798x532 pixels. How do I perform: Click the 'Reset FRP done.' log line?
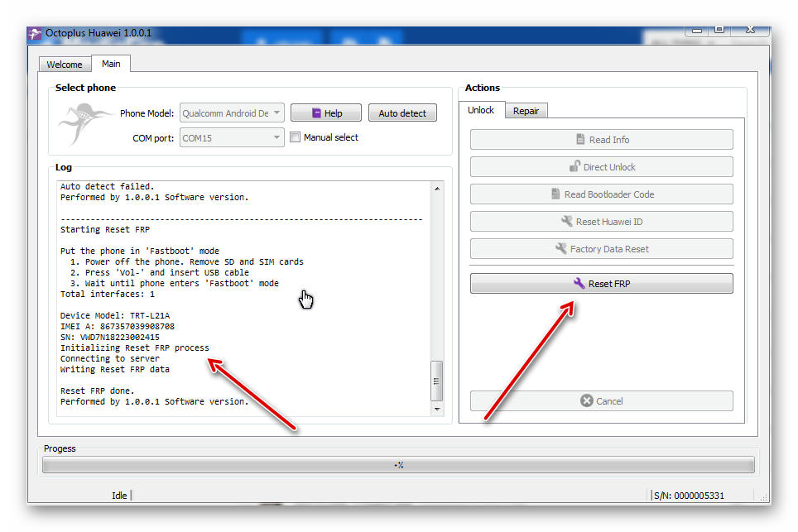tap(97, 391)
